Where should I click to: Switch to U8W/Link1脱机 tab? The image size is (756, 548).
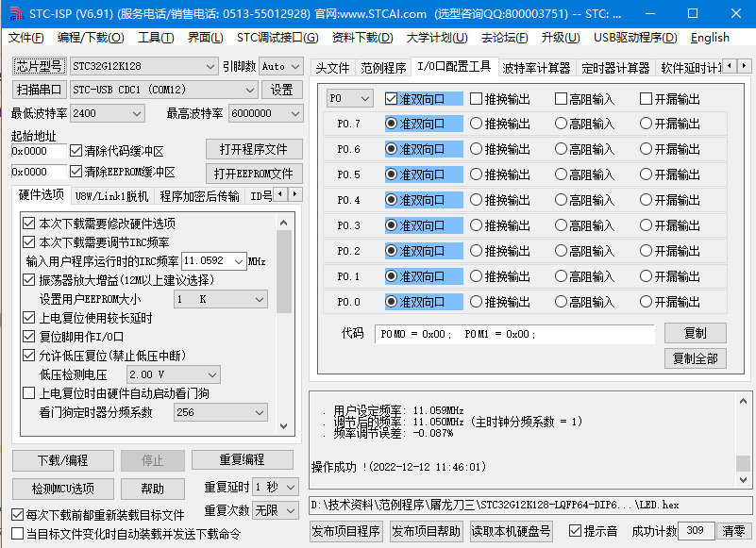point(112,196)
